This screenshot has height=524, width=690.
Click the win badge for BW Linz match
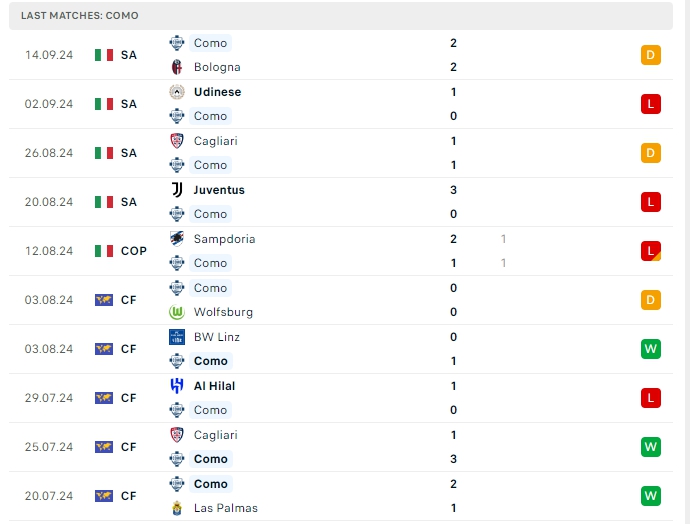tap(650, 349)
